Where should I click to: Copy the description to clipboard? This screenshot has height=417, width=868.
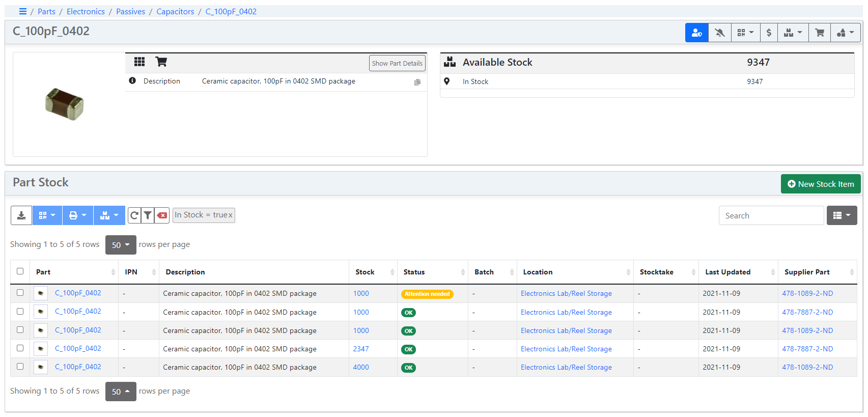pos(417,82)
